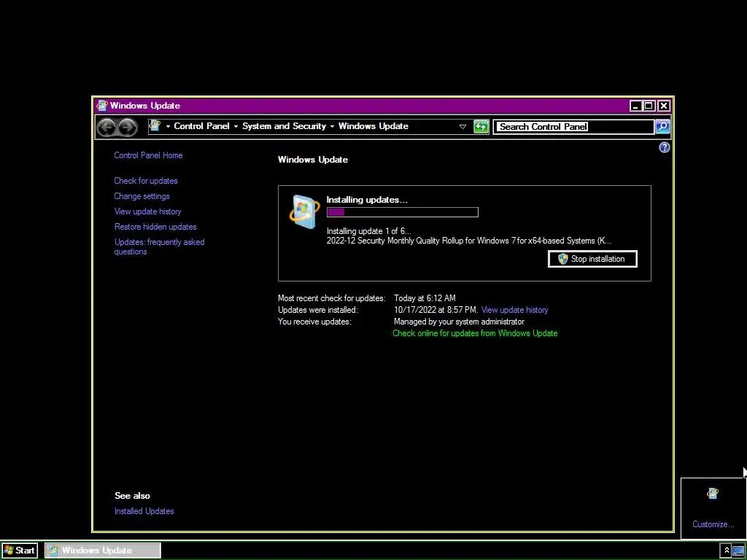Click the 2022-12 Security Monthly Quality Rollup text

tap(468, 241)
